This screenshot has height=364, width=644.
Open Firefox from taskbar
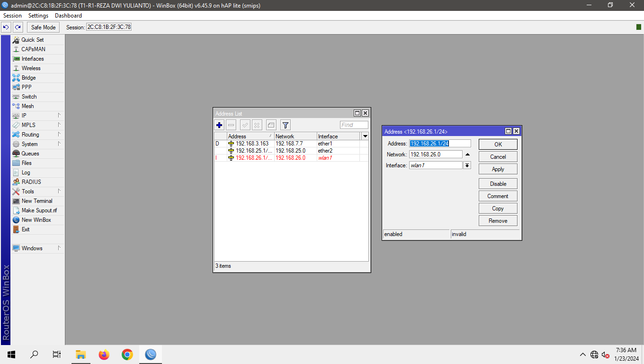104,355
